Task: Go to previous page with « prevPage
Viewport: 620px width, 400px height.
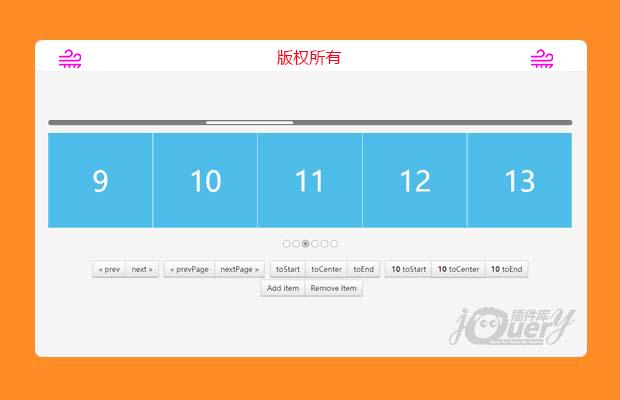Action: (x=189, y=269)
